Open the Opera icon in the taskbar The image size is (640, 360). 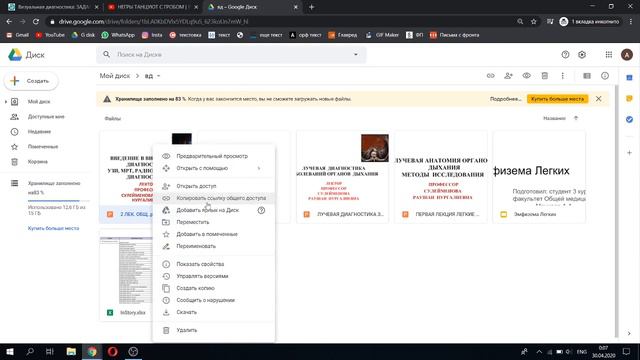[113, 351]
